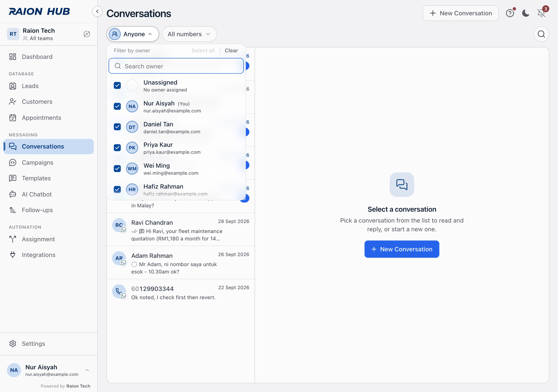Click the Conversations sidebar icon
This screenshot has width=558, height=392.
(x=13, y=146)
